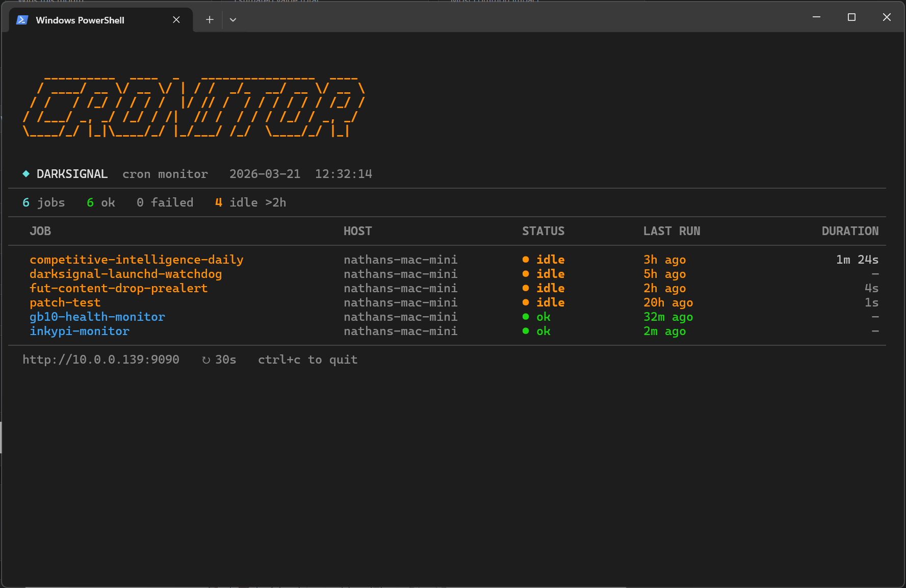Viewport: 906px width, 588px height.
Task: Open a new terminal tab
Action: coord(210,20)
